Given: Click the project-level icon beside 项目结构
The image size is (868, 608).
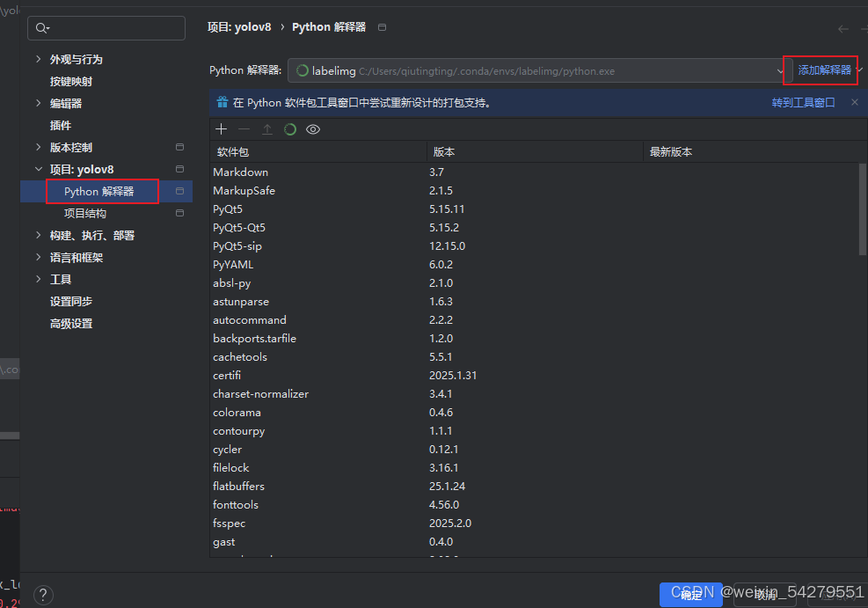Looking at the screenshot, I should coord(180,213).
